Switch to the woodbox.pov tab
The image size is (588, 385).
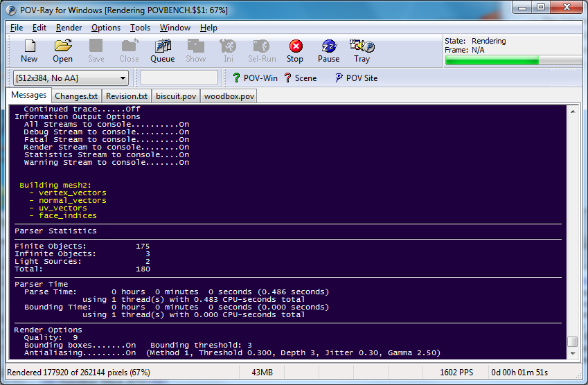point(229,96)
